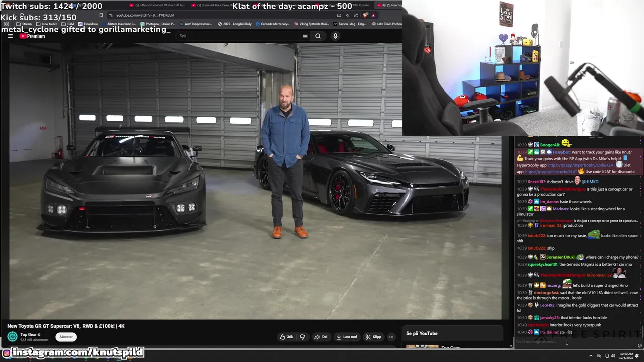Dislike the Toyota GR GT video
644x362 pixels.
302,337
